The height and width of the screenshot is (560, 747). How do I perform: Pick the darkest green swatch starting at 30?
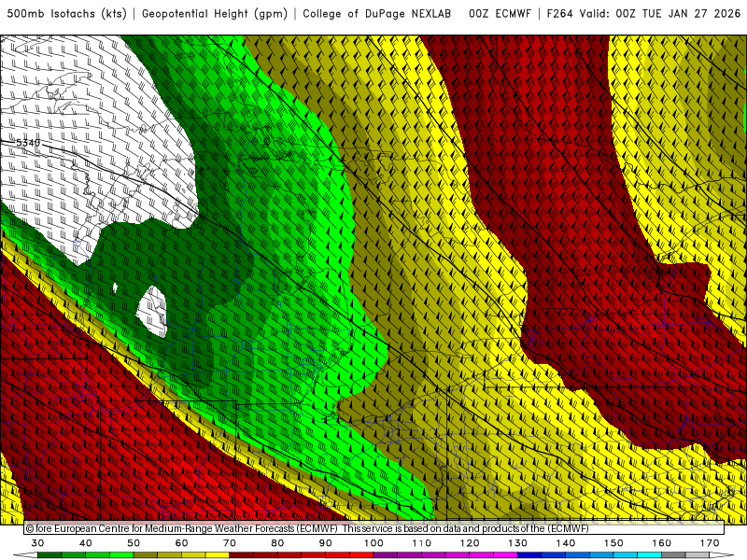[x=49, y=555]
